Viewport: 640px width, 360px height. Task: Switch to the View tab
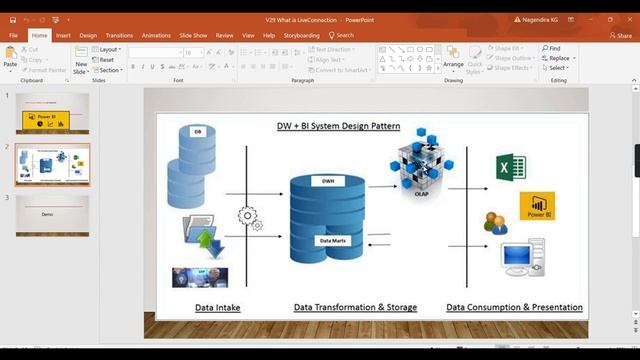click(248, 36)
